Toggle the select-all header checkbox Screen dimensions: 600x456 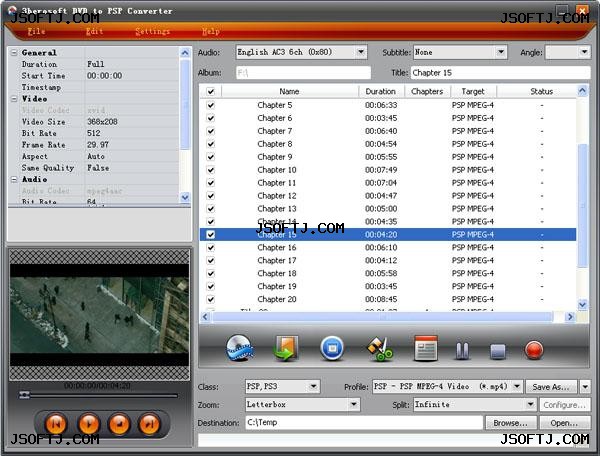210,91
